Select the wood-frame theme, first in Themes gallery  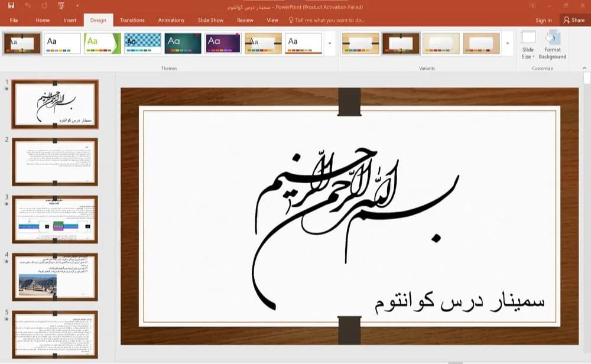point(22,43)
